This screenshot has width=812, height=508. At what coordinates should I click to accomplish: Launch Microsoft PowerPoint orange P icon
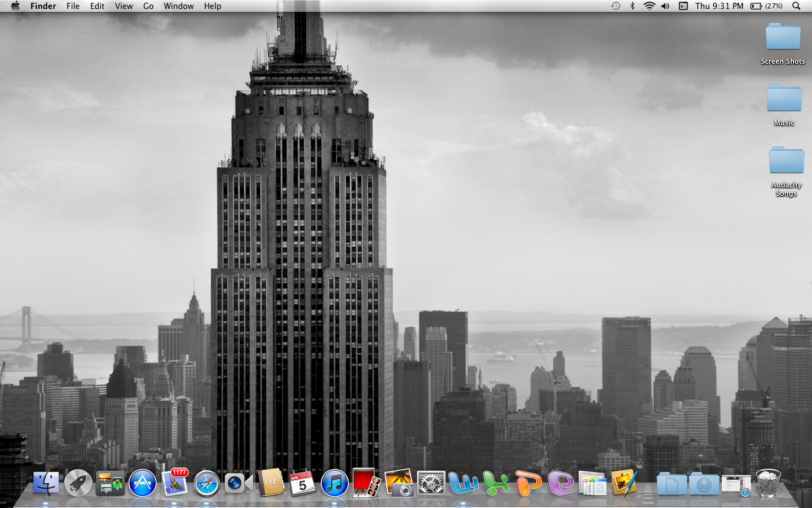tap(528, 483)
